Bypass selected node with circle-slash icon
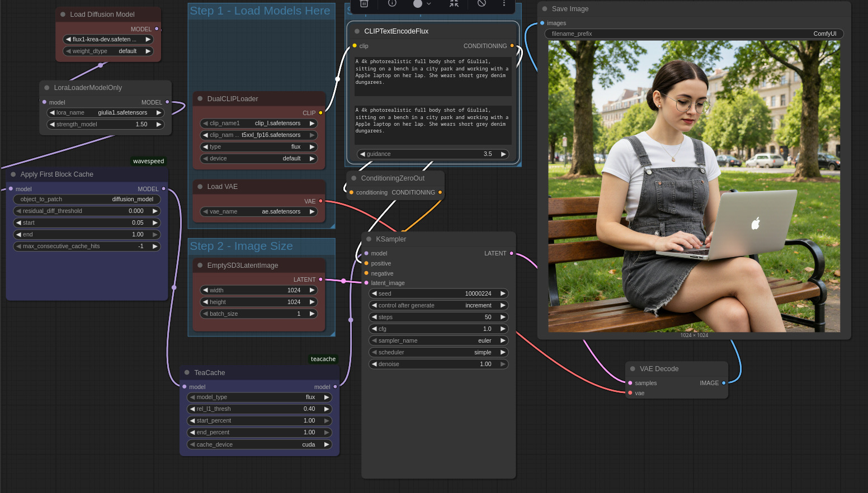The width and height of the screenshot is (868, 493). tap(482, 3)
